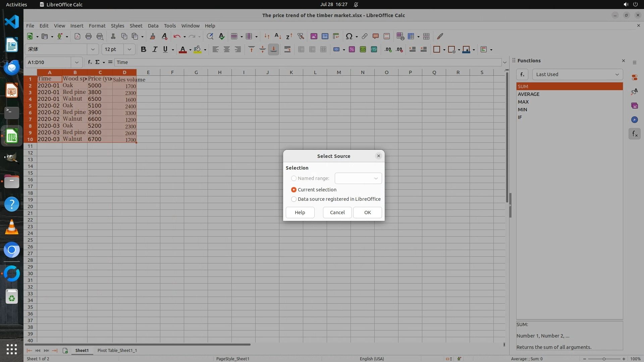Open the Navigator sidebar icon
The image size is (644, 362).
pyautogui.click(x=634, y=120)
